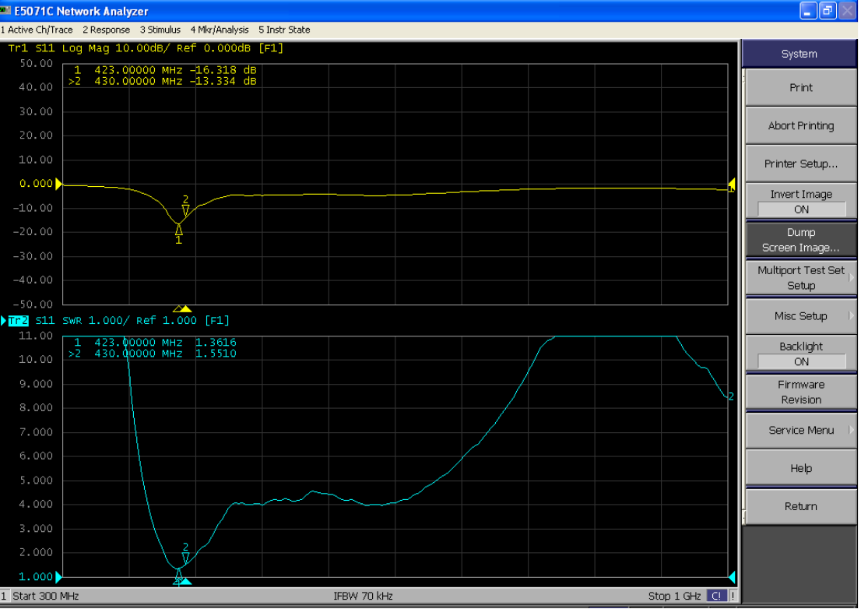Click Abort Printing softkey
Viewport: 868px width, 609px height.
pos(801,125)
